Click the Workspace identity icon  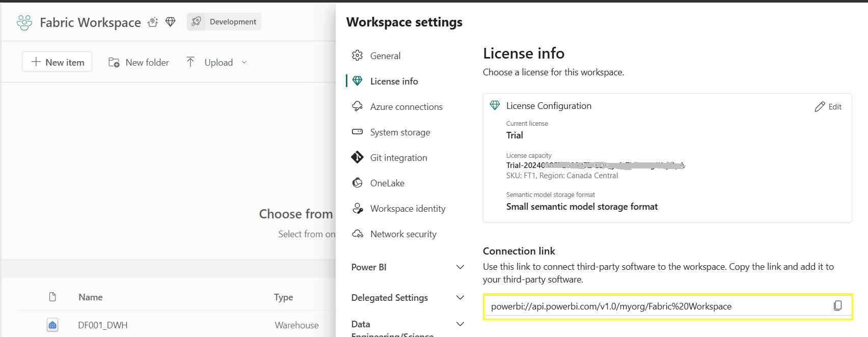(x=358, y=209)
